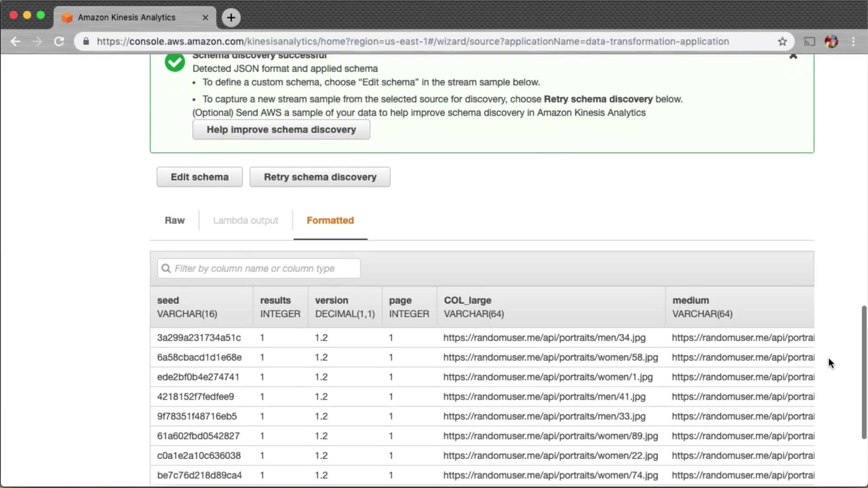The width and height of the screenshot is (868, 488).
Task: Bookmark page using star icon
Action: tap(782, 42)
